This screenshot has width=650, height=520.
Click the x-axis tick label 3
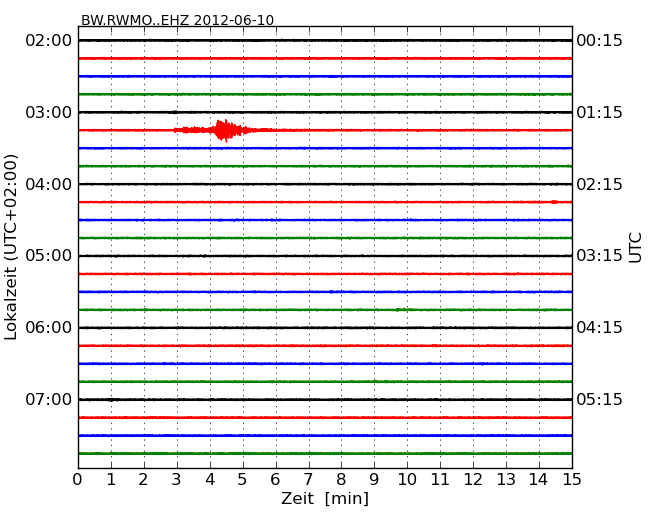point(176,480)
